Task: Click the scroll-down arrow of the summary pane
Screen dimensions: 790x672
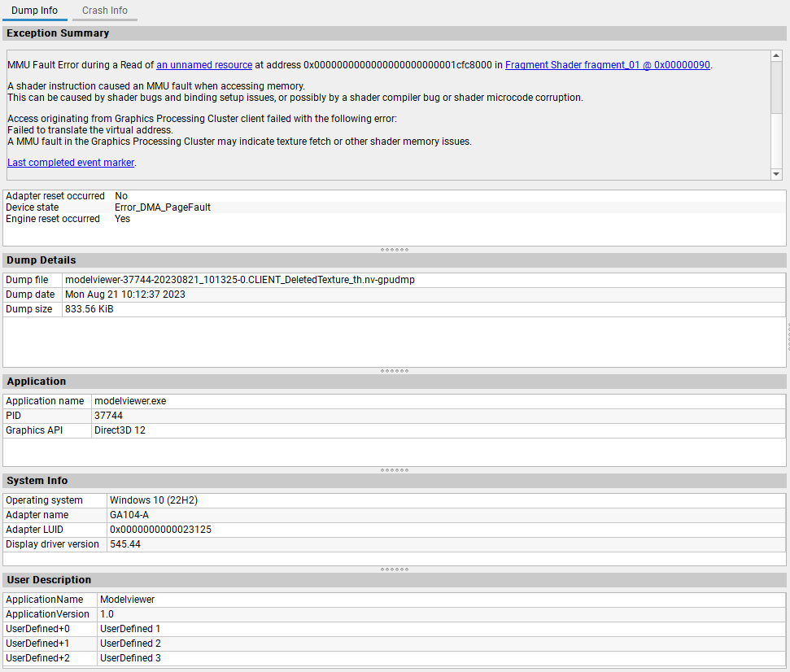Action: 775,173
